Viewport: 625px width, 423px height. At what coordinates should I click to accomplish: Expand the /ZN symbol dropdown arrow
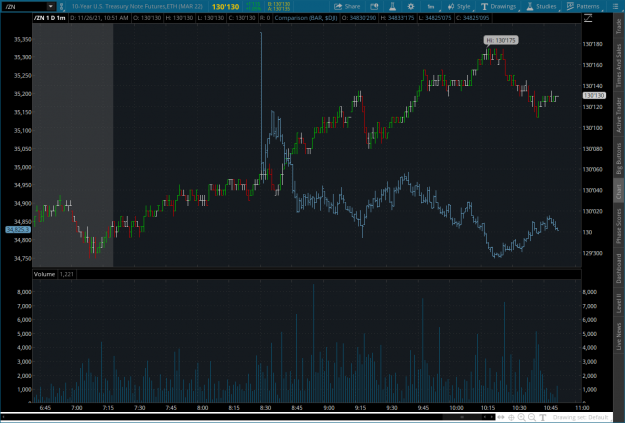tap(51, 6)
